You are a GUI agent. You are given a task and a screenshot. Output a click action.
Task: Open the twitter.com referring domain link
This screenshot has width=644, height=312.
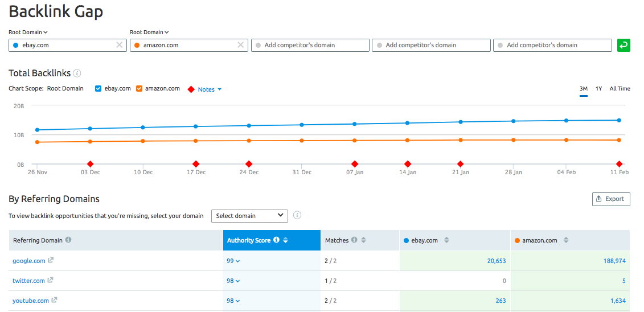coord(28,281)
